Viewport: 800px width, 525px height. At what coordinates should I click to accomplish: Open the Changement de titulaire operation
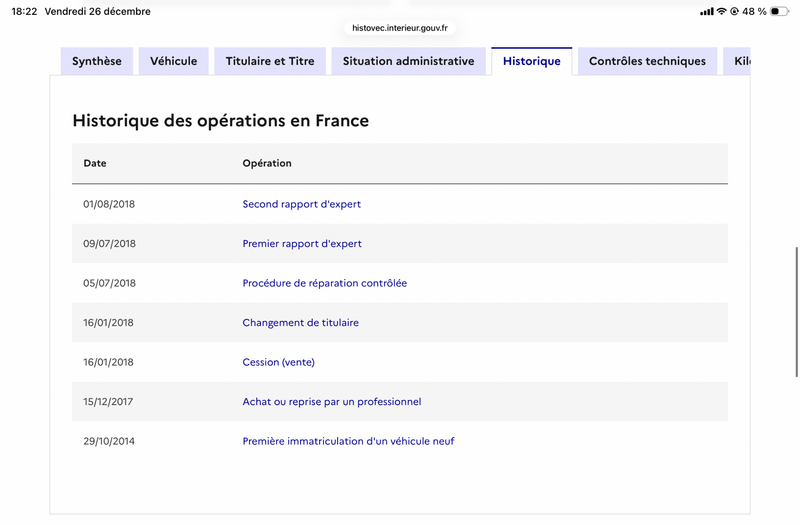300,323
